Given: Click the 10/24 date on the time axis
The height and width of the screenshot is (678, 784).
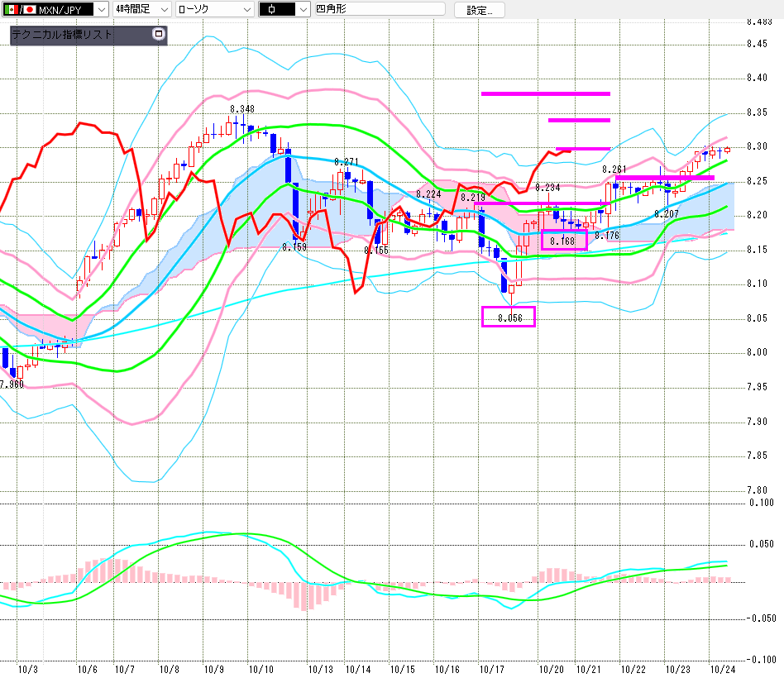Looking at the screenshot, I should 723,669.
